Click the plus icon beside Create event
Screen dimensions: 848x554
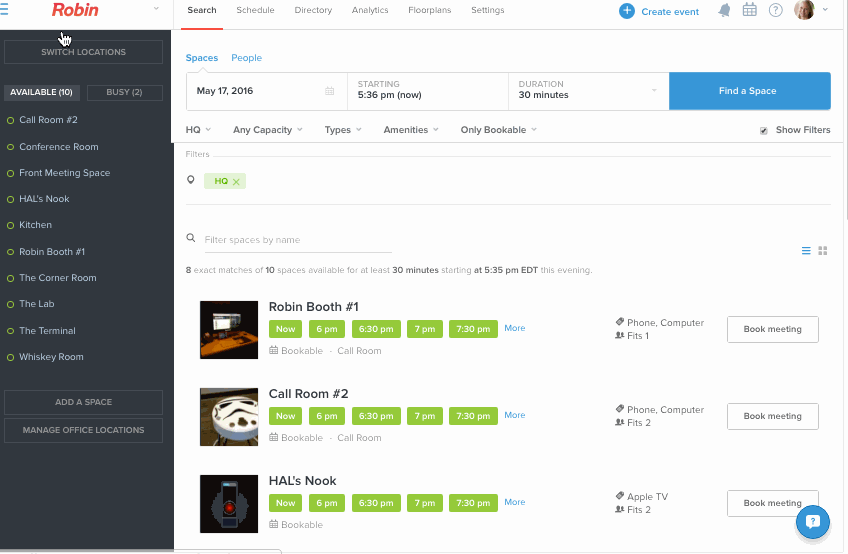coord(627,11)
